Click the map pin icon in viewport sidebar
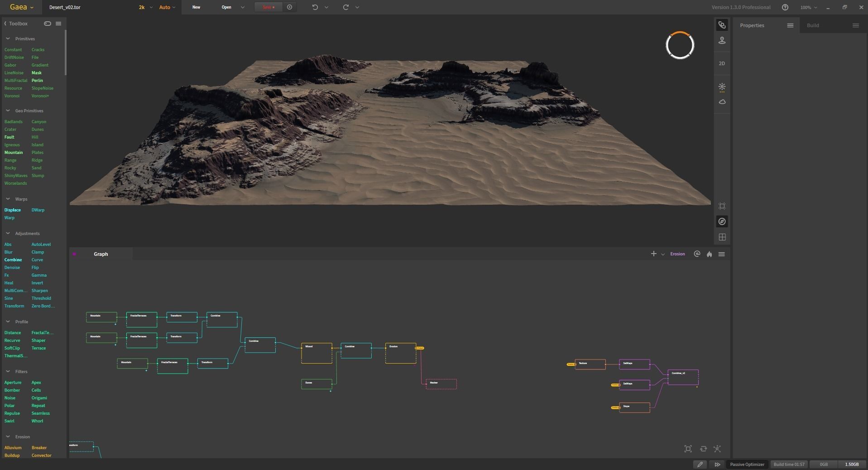 [x=722, y=40]
